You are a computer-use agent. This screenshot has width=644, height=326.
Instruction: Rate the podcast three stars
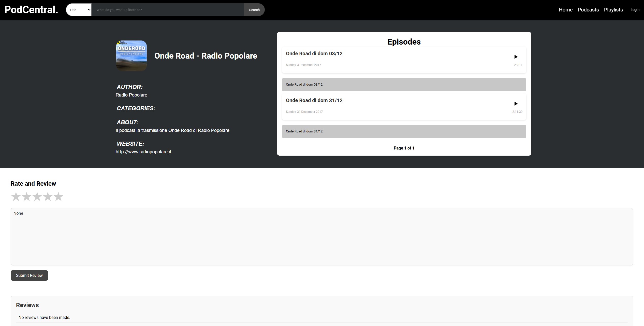[37, 197]
